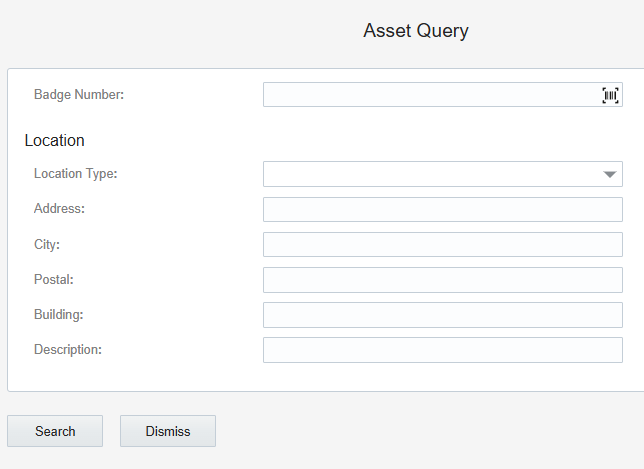Place cursor in the Postal field

point(443,280)
